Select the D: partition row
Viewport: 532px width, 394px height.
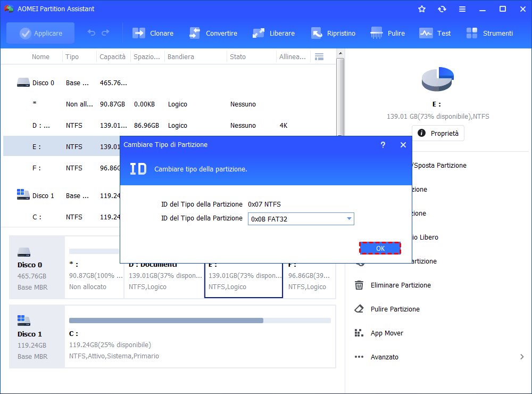click(x=170, y=125)
